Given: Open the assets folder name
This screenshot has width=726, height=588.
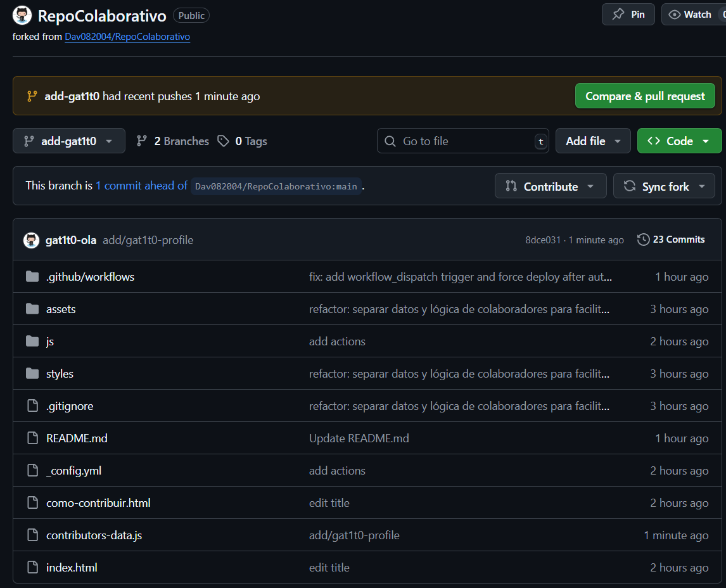Looking at the screenshot, I should click(x=61, y=309).
